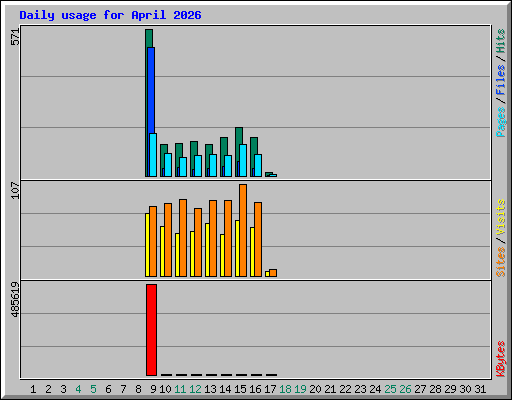Click the x-axis day label "22"
512x400 pixels.
pyautogui.click(x=345, y=389)
